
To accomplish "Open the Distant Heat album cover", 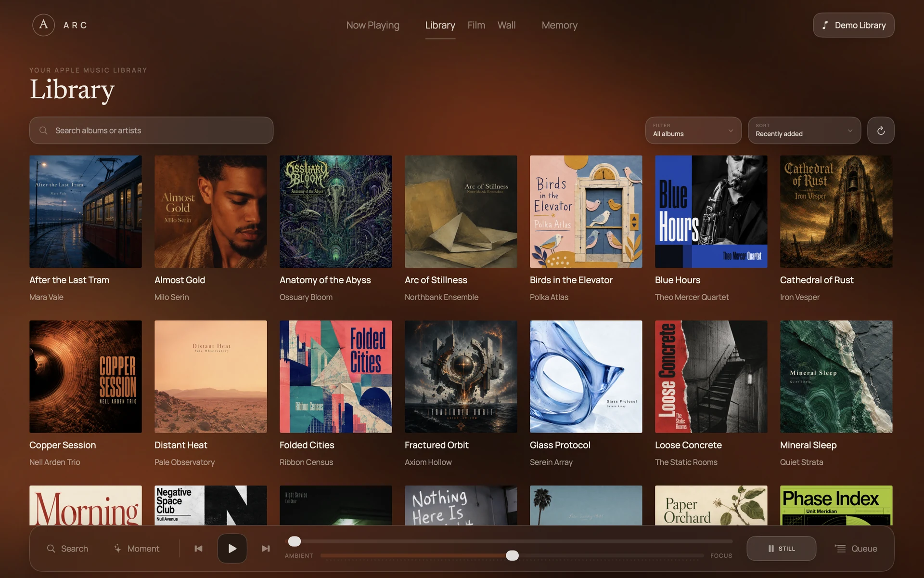I will pyautogui.click(x=210, y=377).
